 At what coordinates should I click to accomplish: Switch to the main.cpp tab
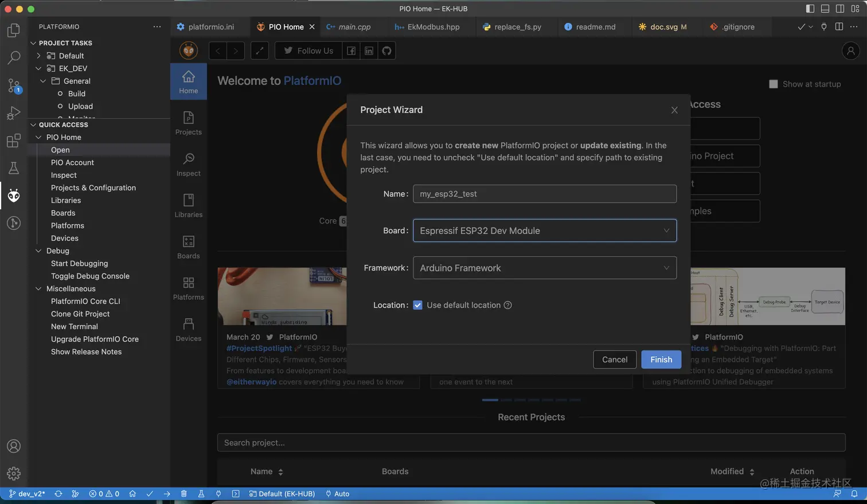point(354,27)
